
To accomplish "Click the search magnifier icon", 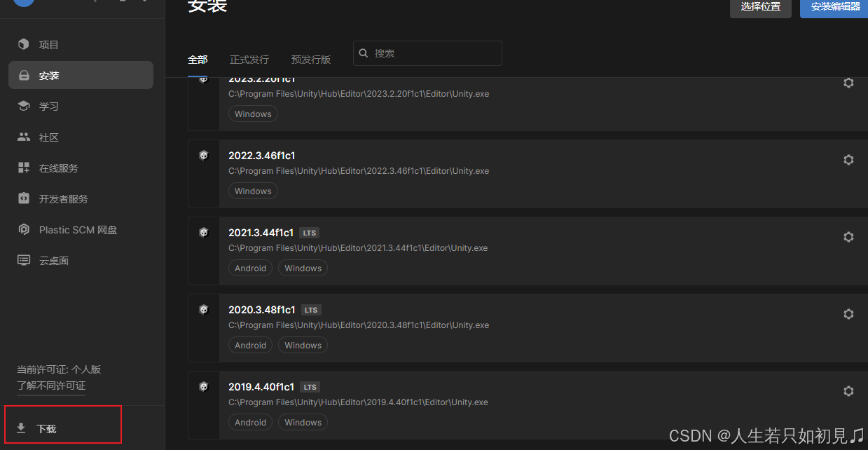I will pyautogui.click(x=364, y=53).
